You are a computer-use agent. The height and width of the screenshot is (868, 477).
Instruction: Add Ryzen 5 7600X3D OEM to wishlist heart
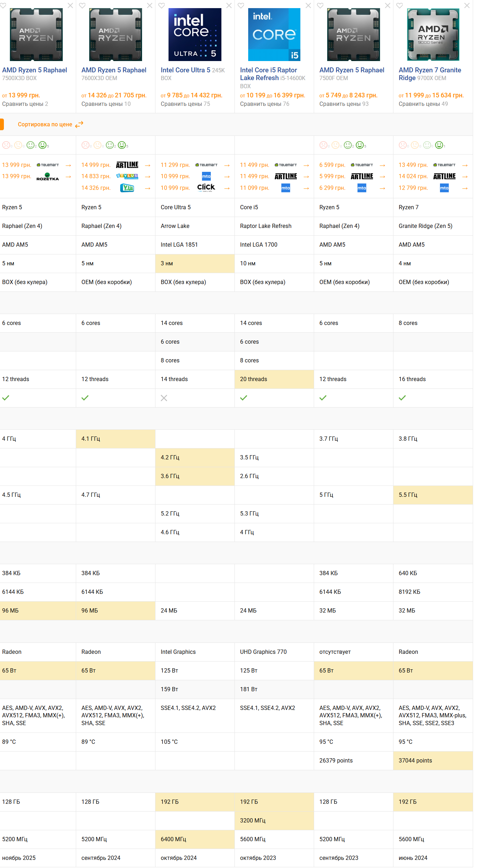[x=82, y=6]
